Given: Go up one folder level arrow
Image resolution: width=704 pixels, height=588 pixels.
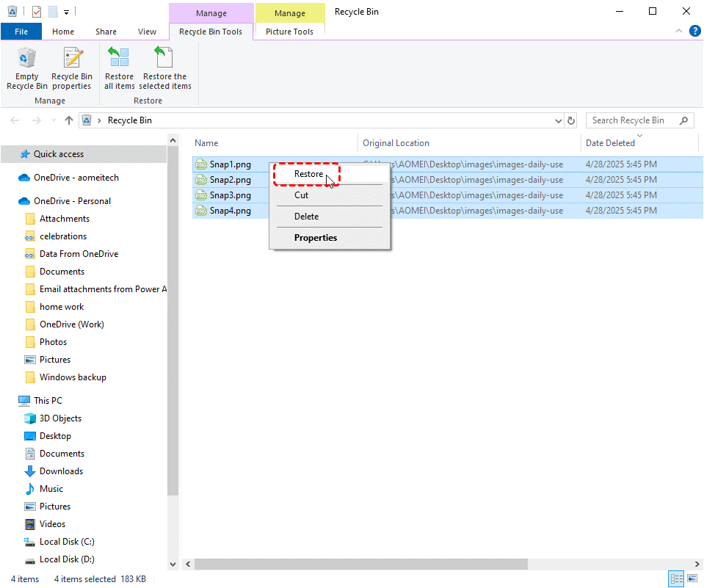Looking at the screenshot, I should (x=69, y=120).
